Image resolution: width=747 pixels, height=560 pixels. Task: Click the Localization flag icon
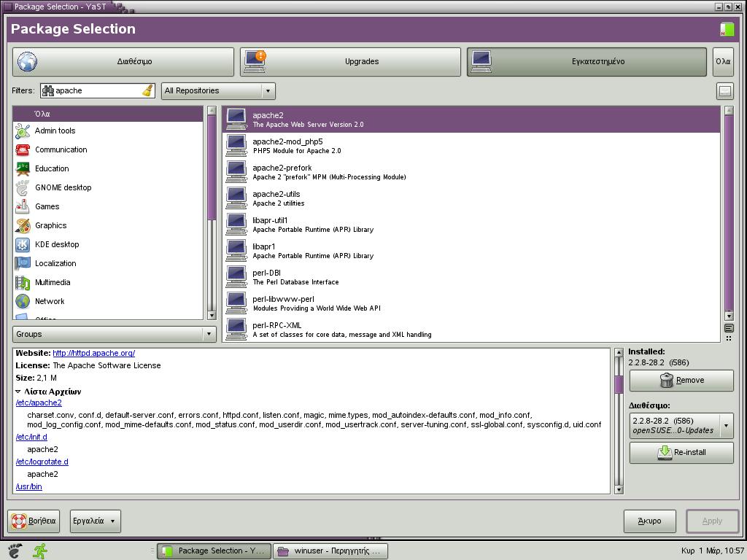coord(23,263)
